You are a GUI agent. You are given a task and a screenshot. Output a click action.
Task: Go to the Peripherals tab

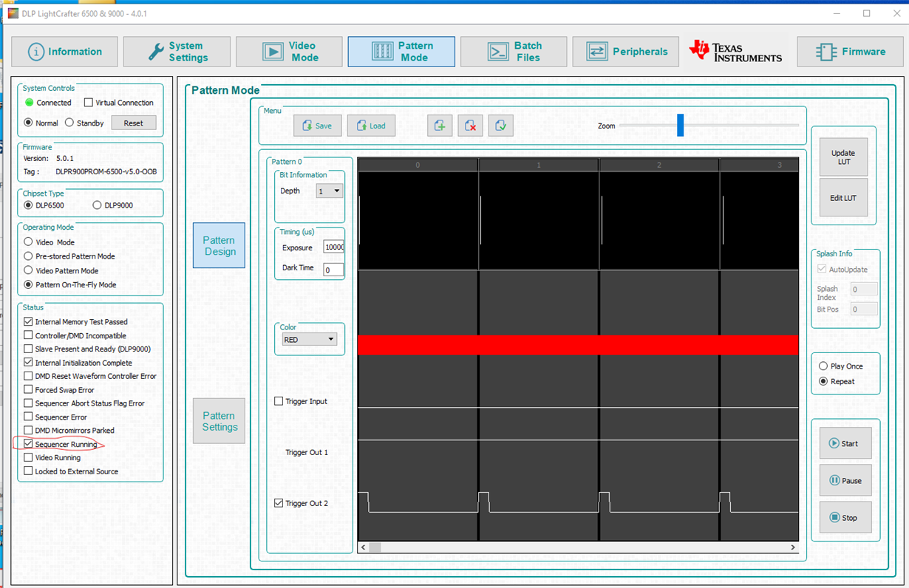[626, 52]
